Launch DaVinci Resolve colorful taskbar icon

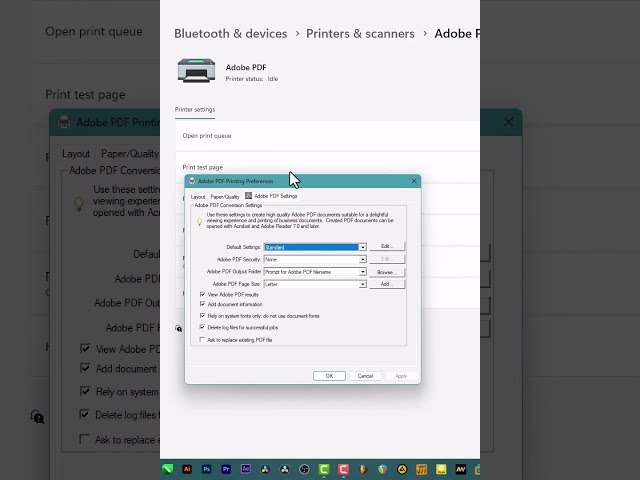265,469
